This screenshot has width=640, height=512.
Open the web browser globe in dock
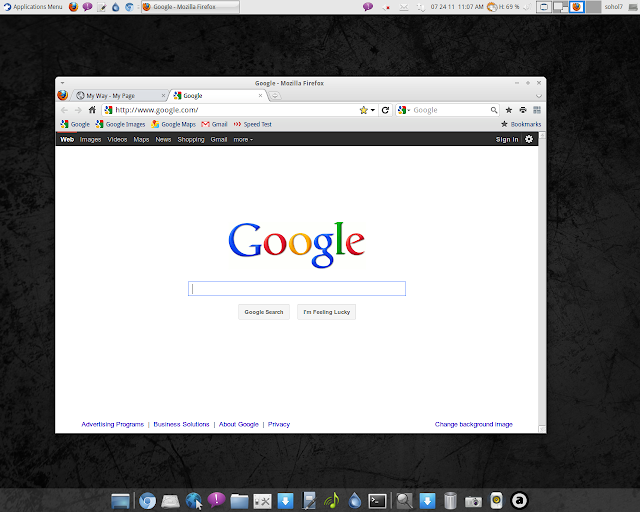pyautogui.click(x=193, y=501)
